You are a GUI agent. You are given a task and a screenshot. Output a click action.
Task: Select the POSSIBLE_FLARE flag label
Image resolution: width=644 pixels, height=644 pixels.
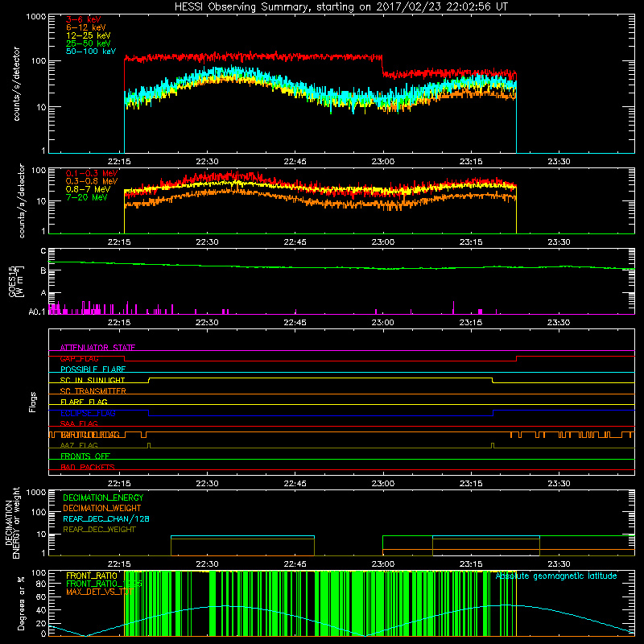[93, 369]
